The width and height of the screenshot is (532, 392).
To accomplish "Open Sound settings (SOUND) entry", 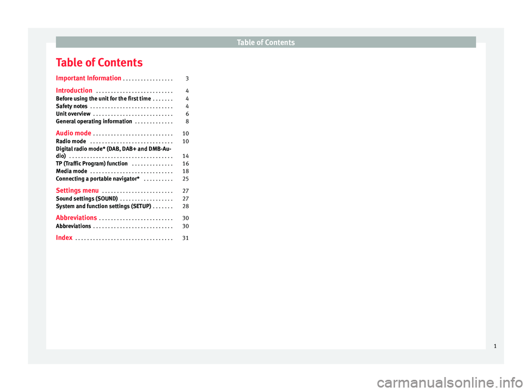I will [x=87, y=199].
